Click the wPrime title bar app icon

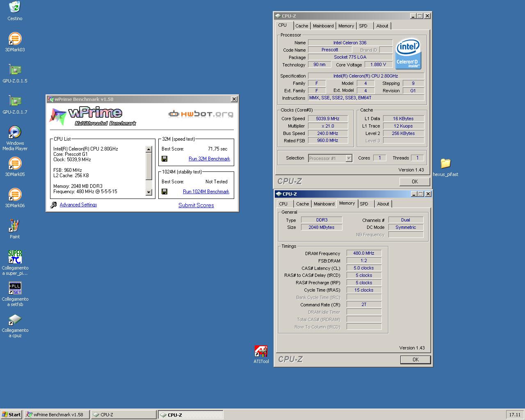51,99
